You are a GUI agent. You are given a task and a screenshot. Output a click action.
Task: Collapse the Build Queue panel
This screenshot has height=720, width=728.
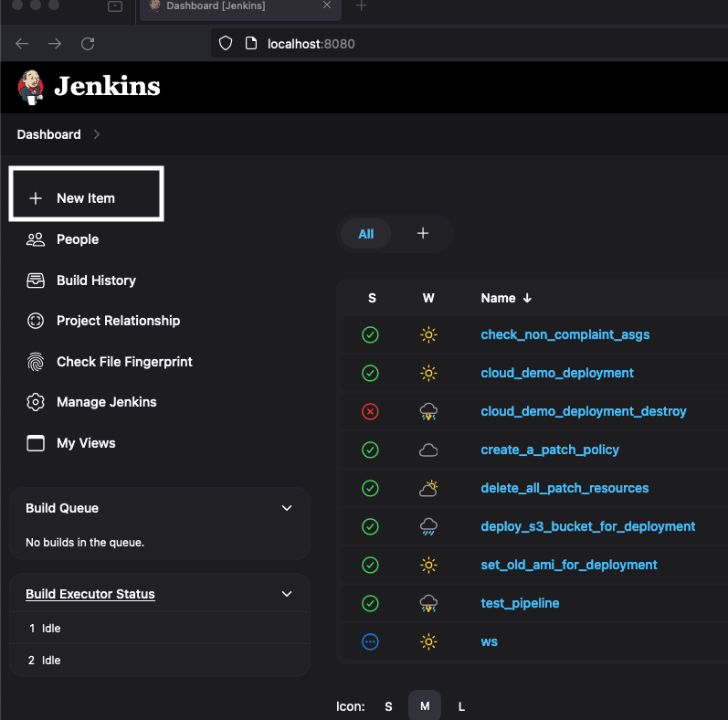point(287,508)
